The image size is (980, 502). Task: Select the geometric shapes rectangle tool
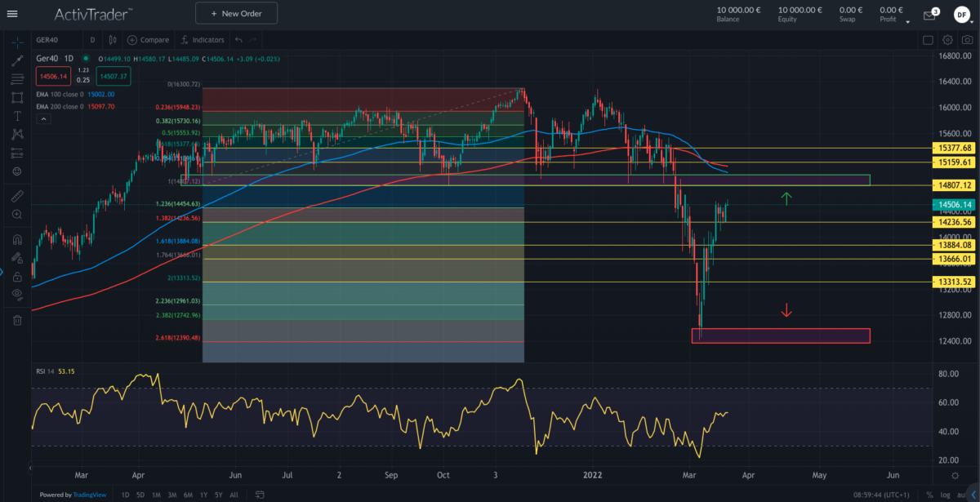pyautogui.click(x=17, y=97)
